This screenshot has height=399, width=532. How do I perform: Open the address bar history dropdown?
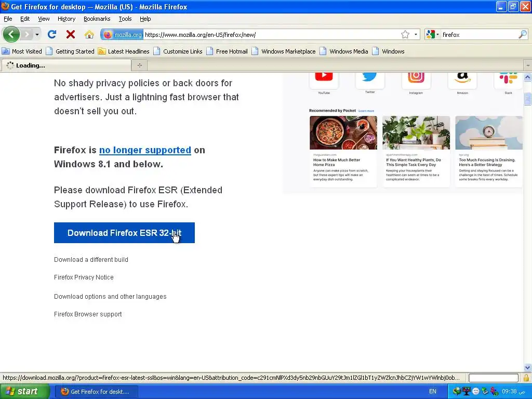pyautogui.click(x=416, y=34)
